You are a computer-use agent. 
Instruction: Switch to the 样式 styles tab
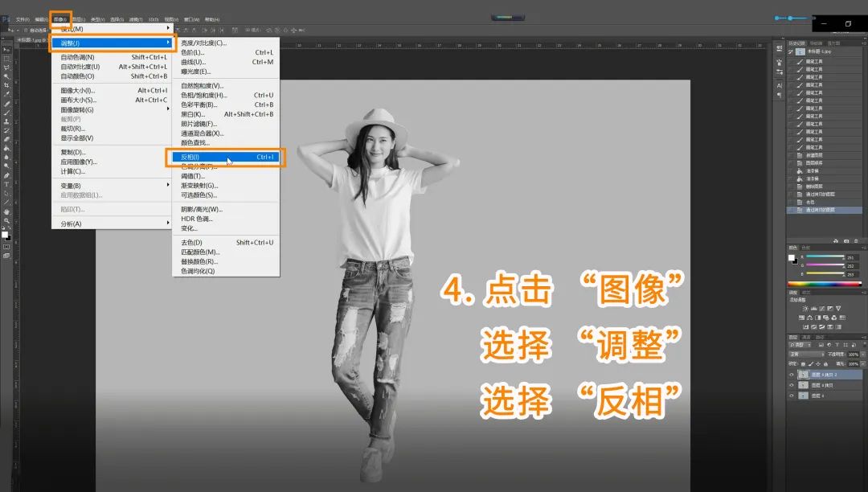[x=806, y=293]
